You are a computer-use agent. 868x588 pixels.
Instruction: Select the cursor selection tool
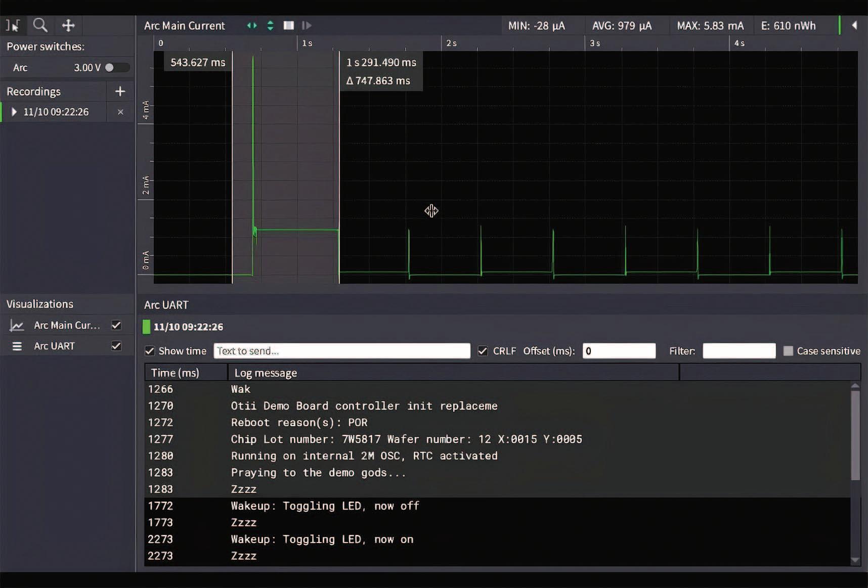[13, 25]
